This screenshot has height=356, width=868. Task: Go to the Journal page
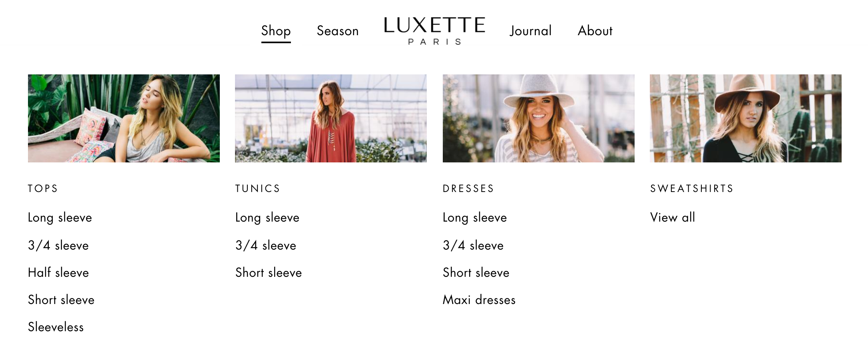pos(530,31)
